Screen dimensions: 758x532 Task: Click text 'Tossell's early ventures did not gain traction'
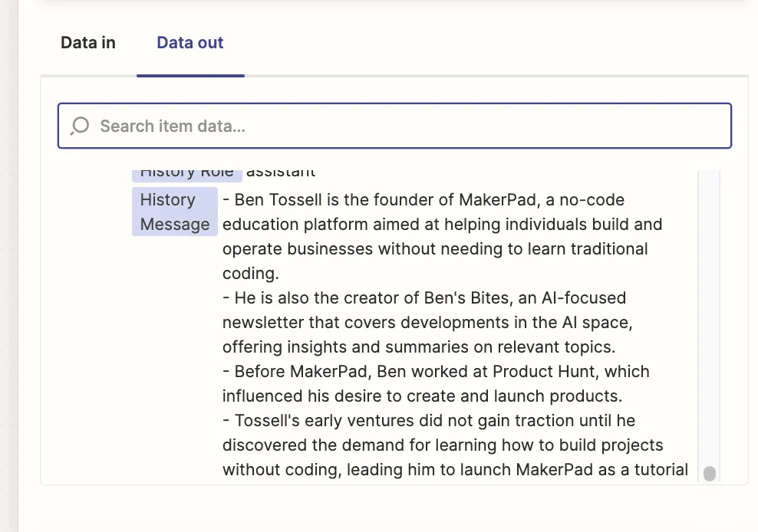(x=404, y=420)
